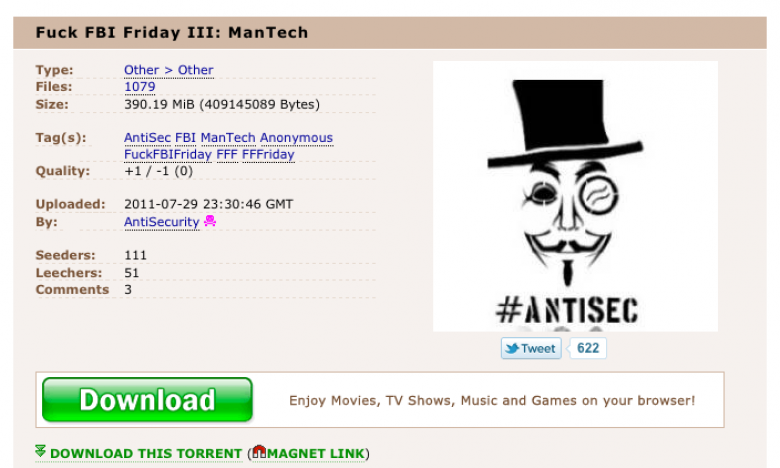
Task: Click the red magnet icon
Action: click(x=259, y=452)
